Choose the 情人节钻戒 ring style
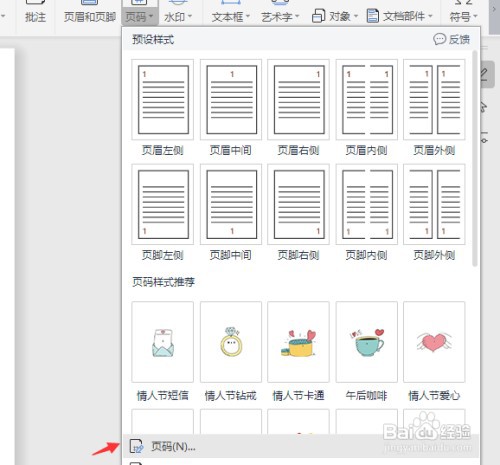500x465 pixels. (x=231, y=342)
